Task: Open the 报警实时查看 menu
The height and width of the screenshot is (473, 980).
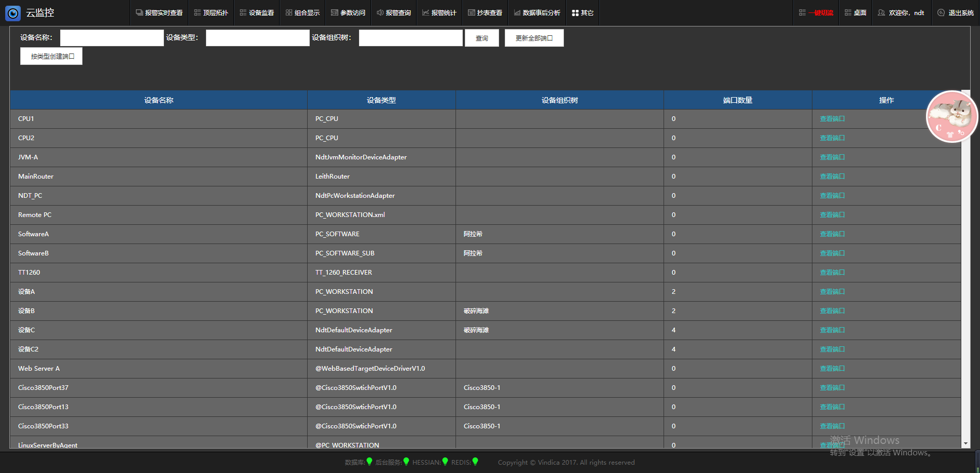Action: 159,13
